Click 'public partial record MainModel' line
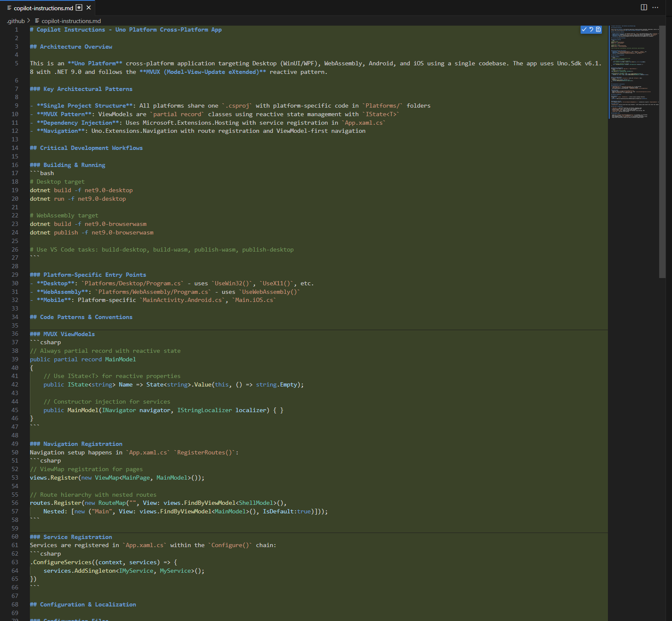Viewport: 672px width, 621px height. point(83,359)
